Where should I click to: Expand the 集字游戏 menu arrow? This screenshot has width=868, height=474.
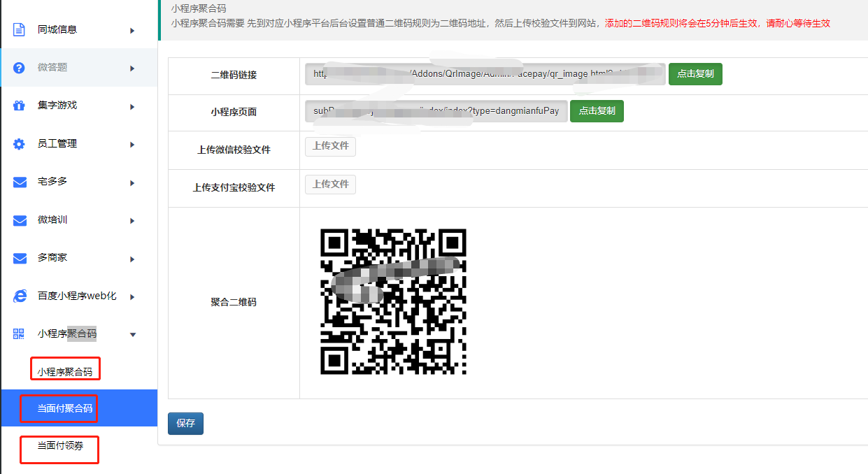(x=132, y=106)
